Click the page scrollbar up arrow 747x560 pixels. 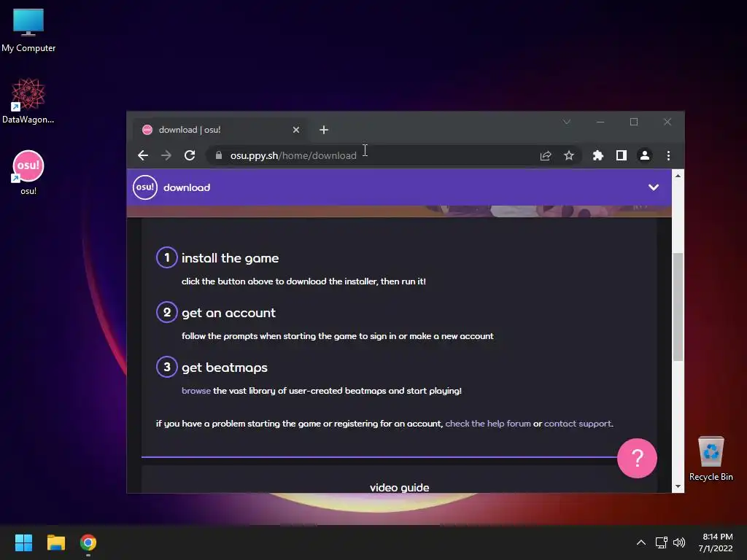tap(678, 175)
